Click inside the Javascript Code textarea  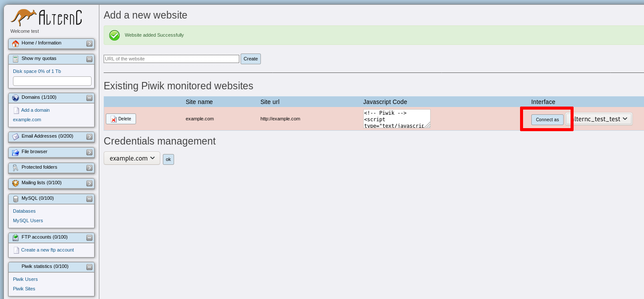coord(397,119)
